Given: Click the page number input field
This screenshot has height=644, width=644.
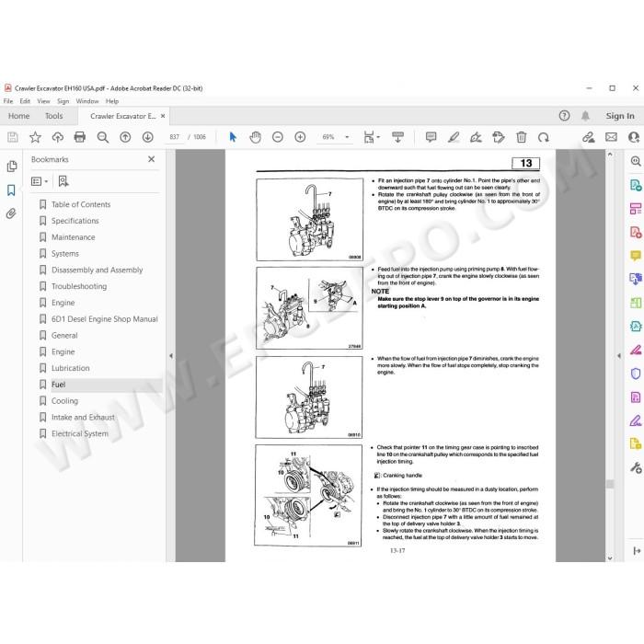Looking at the screenshot, I should (x=175, y=137).
